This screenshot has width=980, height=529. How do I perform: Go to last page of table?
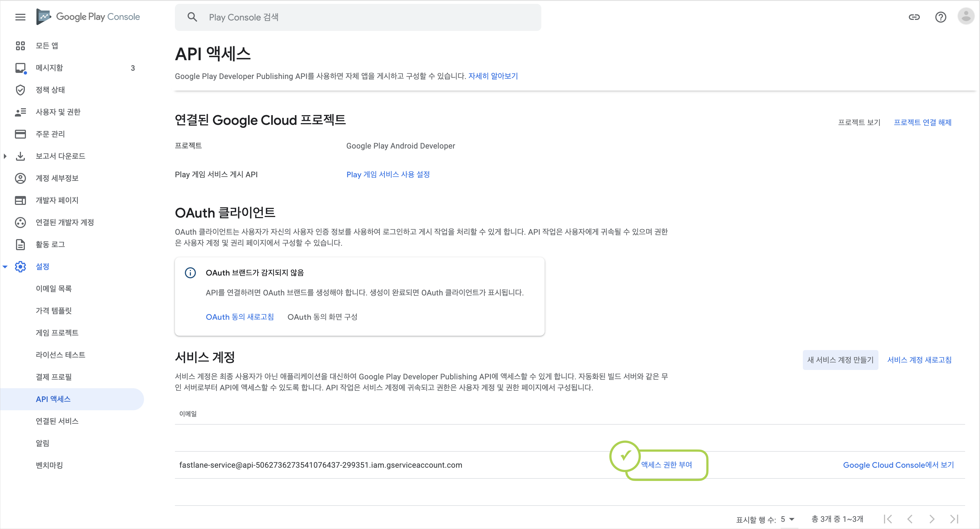tap(954, 519)
